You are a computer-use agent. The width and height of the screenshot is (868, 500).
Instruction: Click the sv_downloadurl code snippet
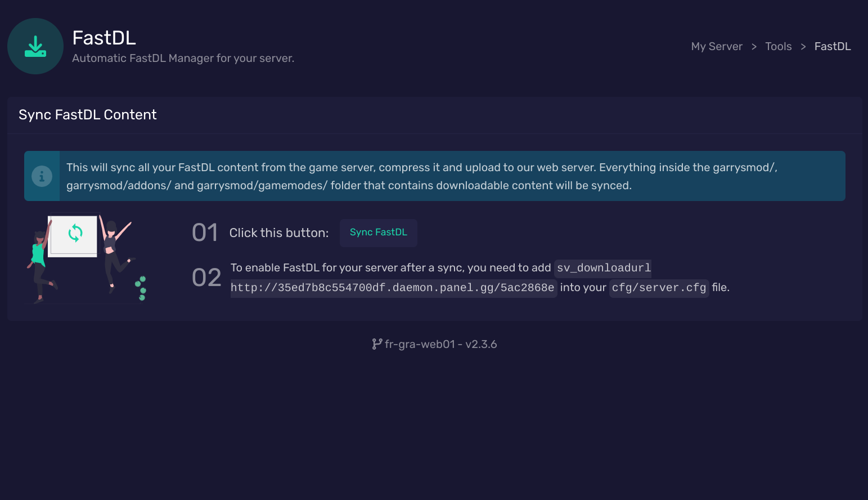point(603,268)
